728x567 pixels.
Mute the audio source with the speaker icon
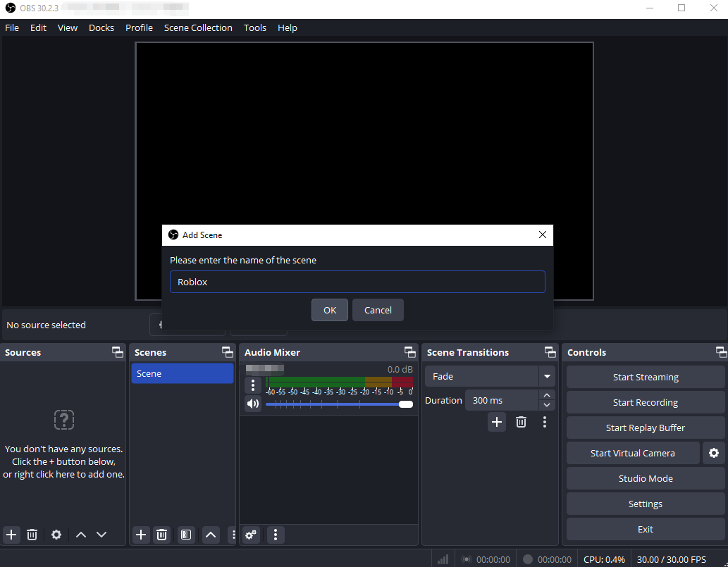point(252,403)
